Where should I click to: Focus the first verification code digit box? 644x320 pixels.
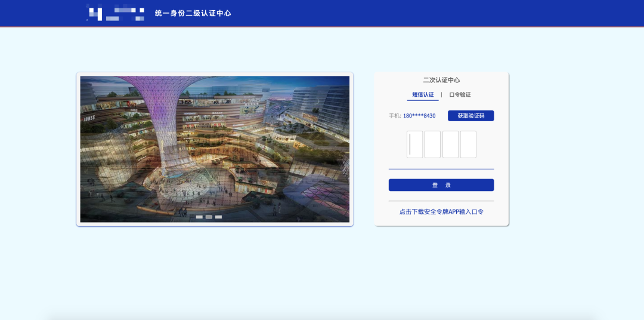(x=415, y=144)
